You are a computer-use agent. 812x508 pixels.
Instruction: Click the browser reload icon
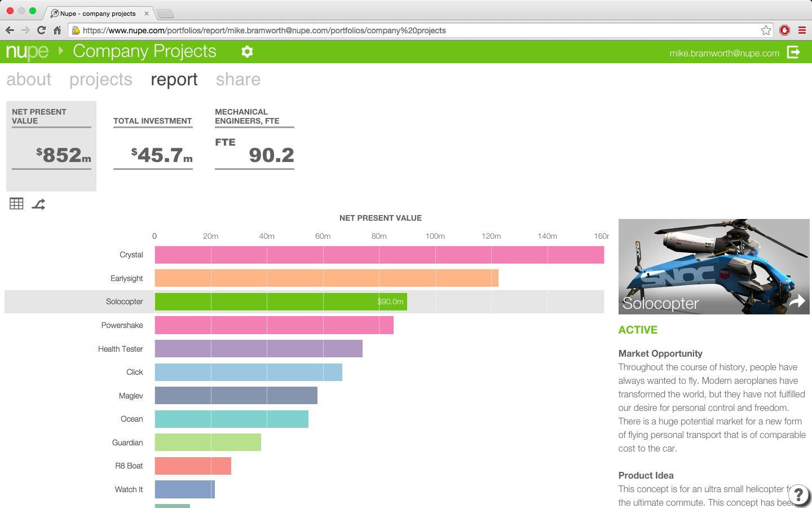click(x=41, y=30)
